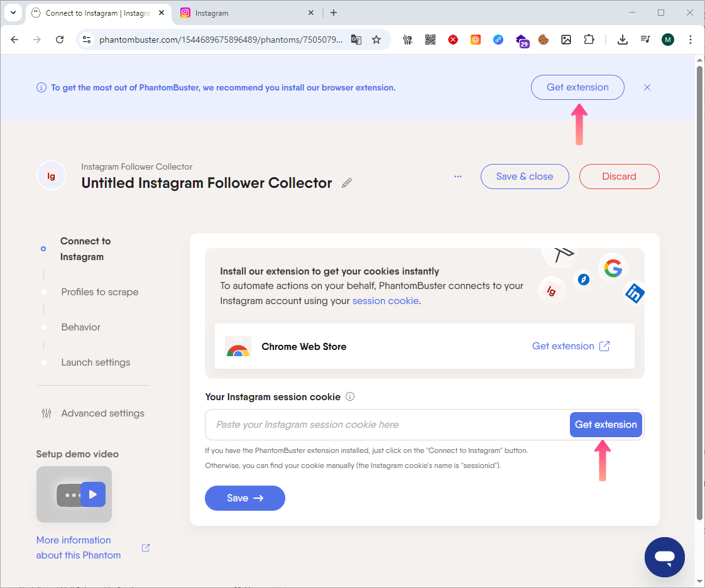The width and height of the screenshot is (705, 588).
Task: Select the Connect to Instagram browser tab
Action: (98, 13)
